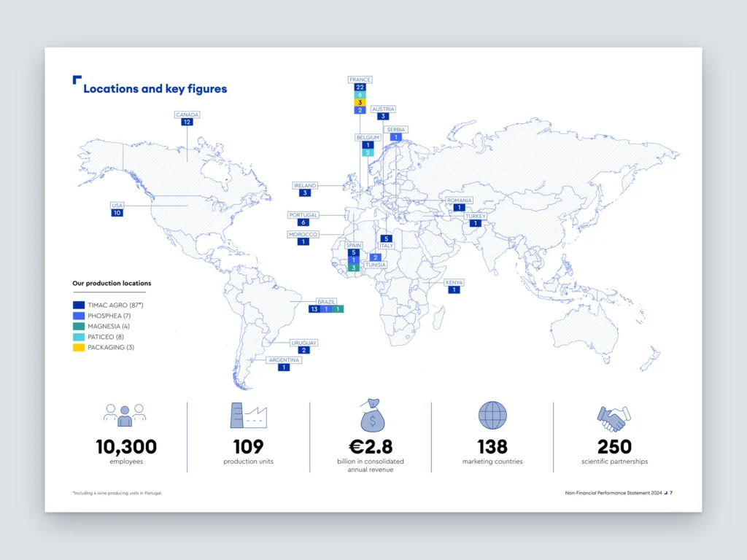Click the 10,300 employees figure

[x=126, y=447]
